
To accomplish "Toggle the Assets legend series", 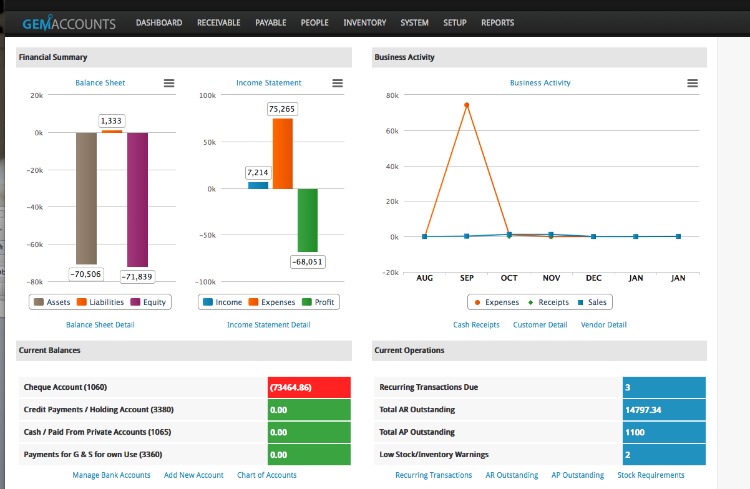I will click(52, 302).
